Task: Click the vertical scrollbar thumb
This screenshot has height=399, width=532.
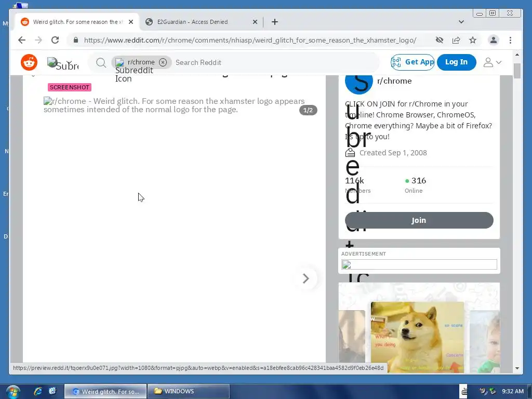Action: (x=517, y=71)
